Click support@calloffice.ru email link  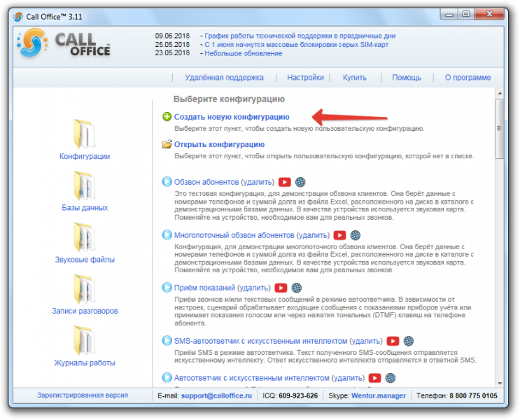[x=216, y=395]
